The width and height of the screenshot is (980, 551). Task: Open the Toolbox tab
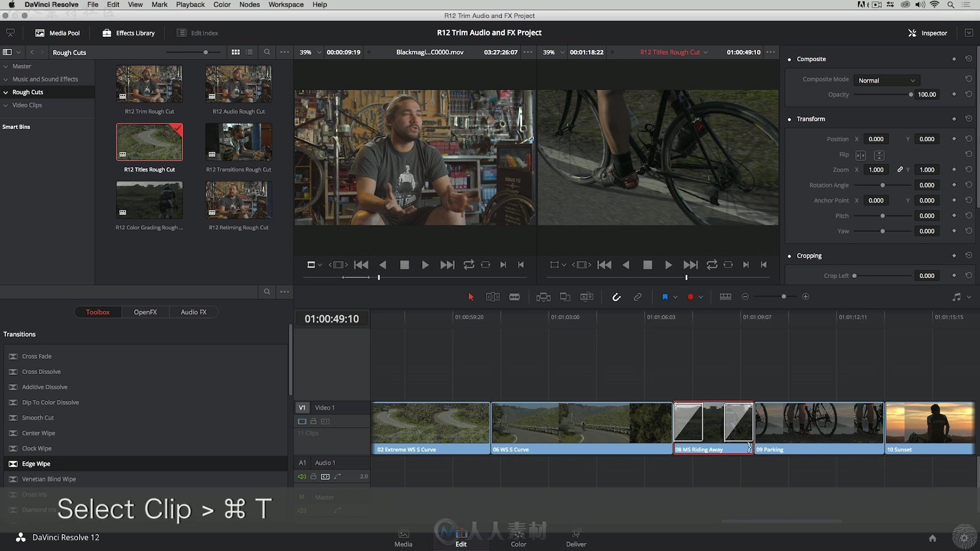97,312
